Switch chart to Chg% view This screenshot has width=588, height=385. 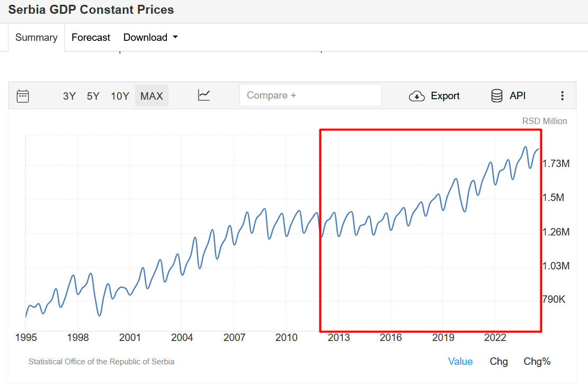(x=537, y=362)
